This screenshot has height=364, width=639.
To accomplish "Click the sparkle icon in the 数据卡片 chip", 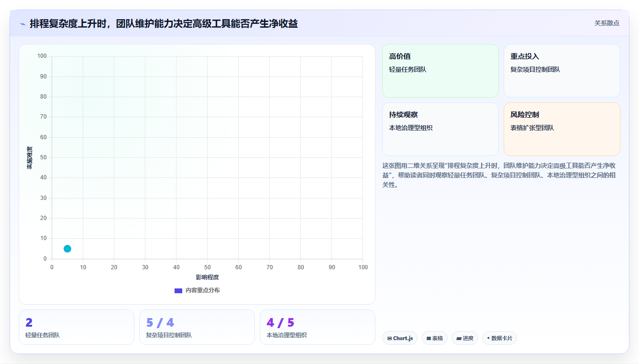I will 488,338.
